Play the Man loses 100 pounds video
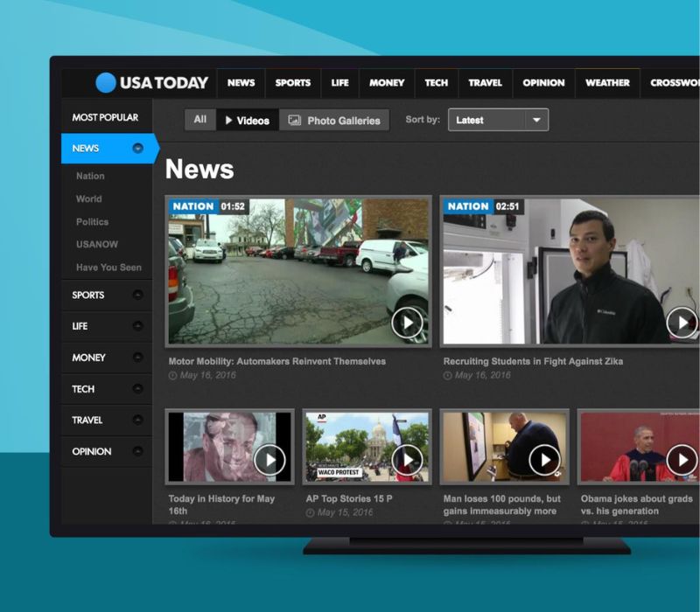This screenshot has width=700, height=612. (544, 460)
